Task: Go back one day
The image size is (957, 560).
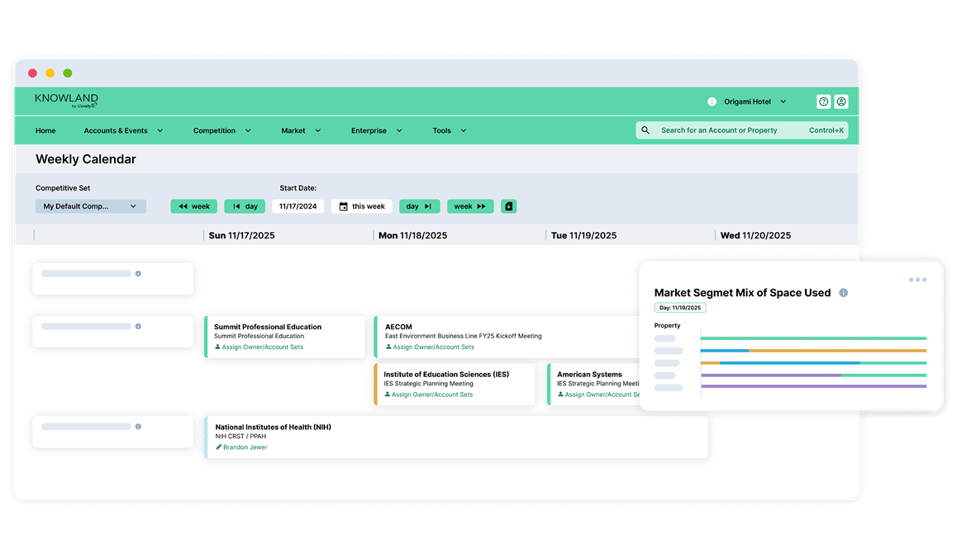Action: click(x=245, y=206)
